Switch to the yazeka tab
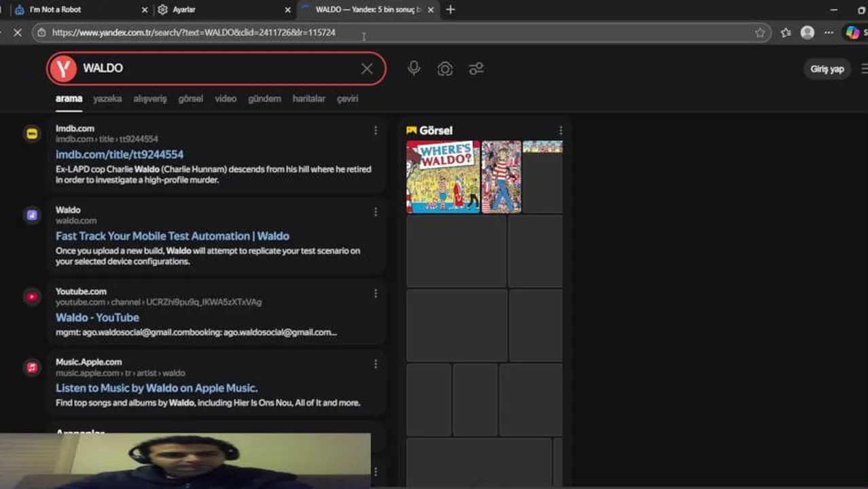The image size is (868, 489). 107,98
